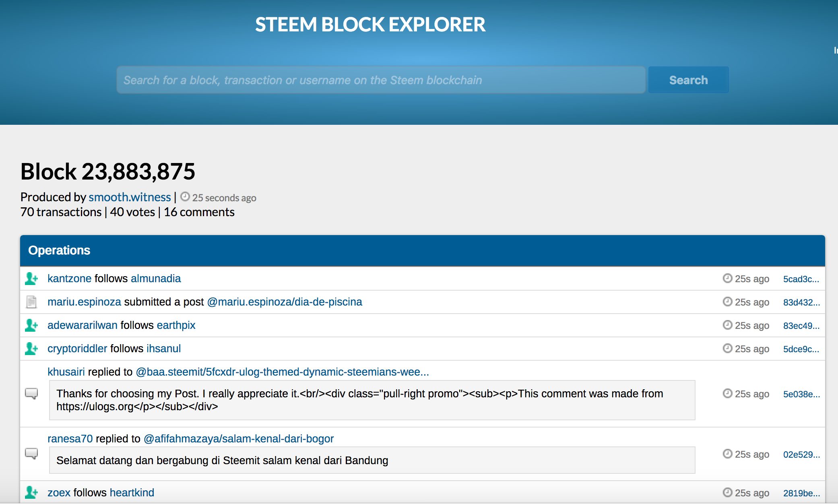The height and width of the screenshot is (504, 838).
Task: Open transaction 5cad3c... link
Action: [x=801, y=279]
